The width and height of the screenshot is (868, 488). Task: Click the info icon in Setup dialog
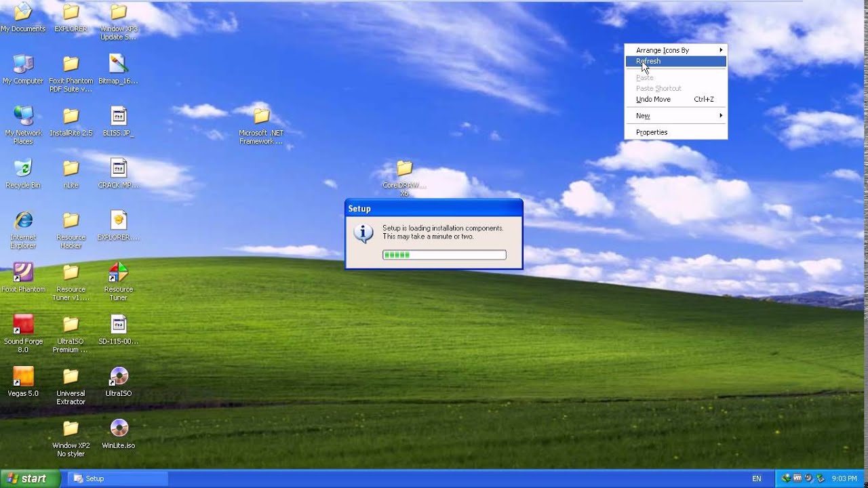pos(363,233)
